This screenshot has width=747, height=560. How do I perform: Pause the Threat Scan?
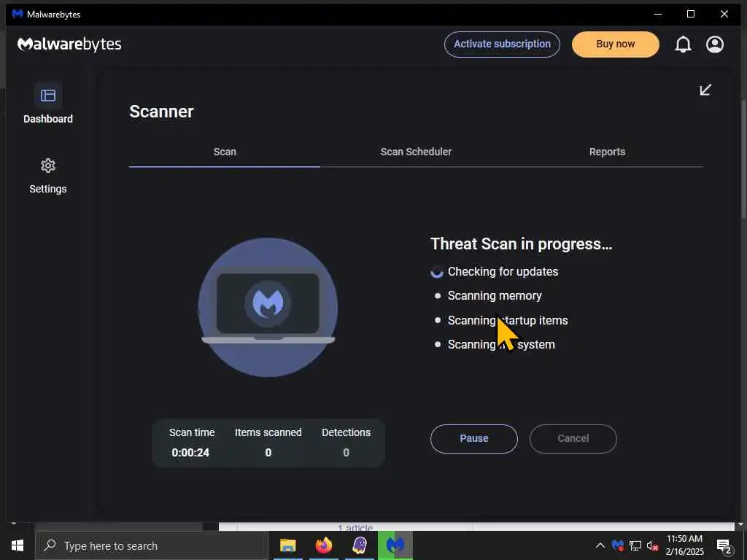(x=474, y=438)
